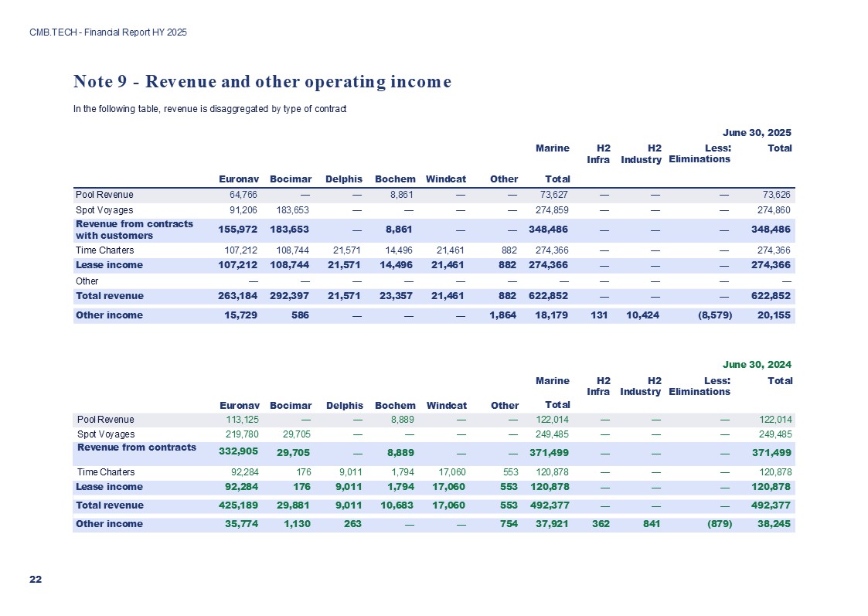Click 2024 total other income value 38,245
Viewport: 868px width, 616px height.
tap(775, 524)
